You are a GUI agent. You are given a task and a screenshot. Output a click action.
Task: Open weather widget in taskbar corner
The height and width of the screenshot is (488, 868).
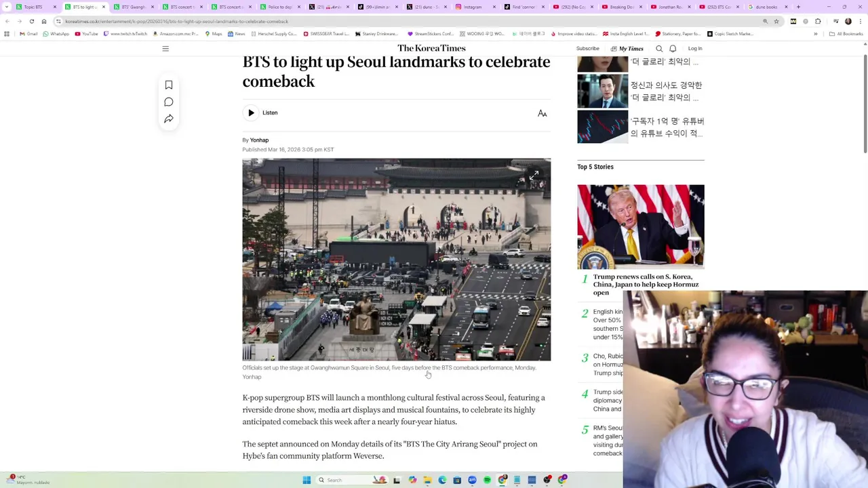[27, 479]
